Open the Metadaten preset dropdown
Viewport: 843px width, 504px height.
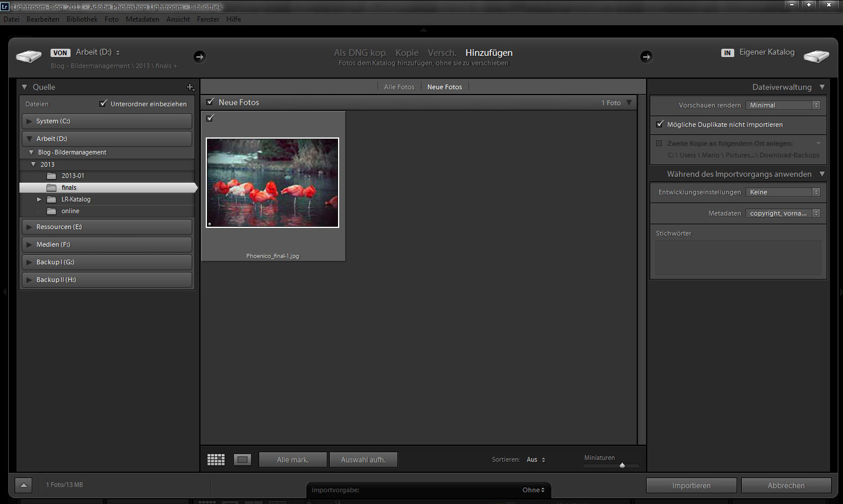782,213
